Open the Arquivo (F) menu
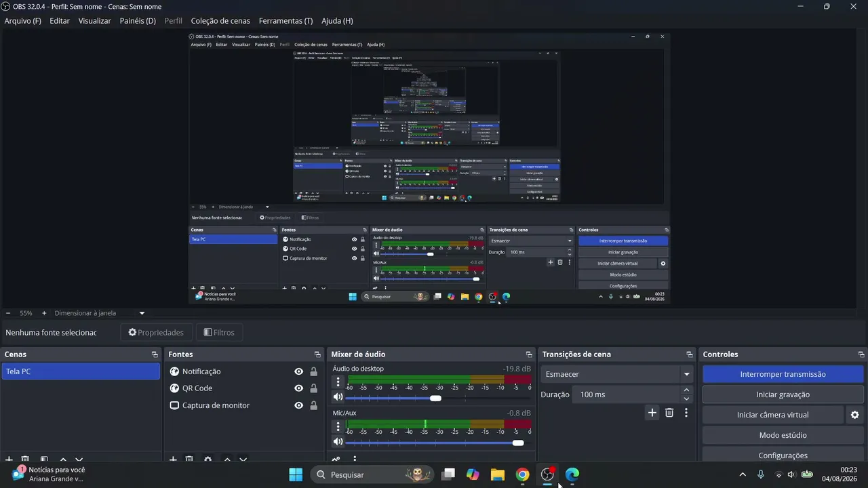868x488 pixels. (x=23, y=21)
